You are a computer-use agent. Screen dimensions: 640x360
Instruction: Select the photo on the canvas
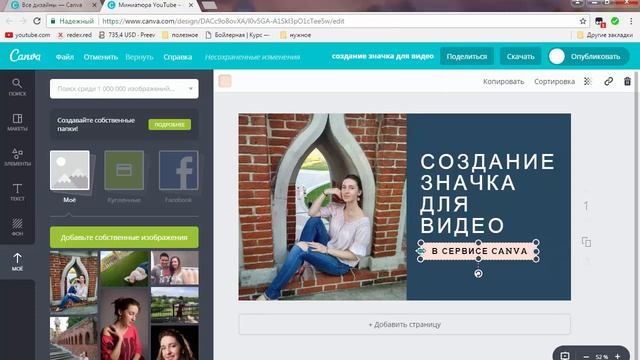pyautogui.click(x=322, y=207)
